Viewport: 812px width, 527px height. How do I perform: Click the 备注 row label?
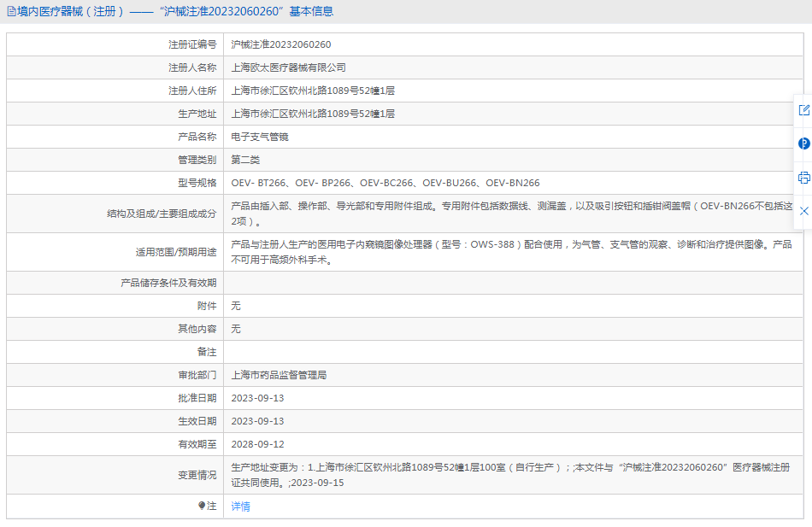click(207, 352)
